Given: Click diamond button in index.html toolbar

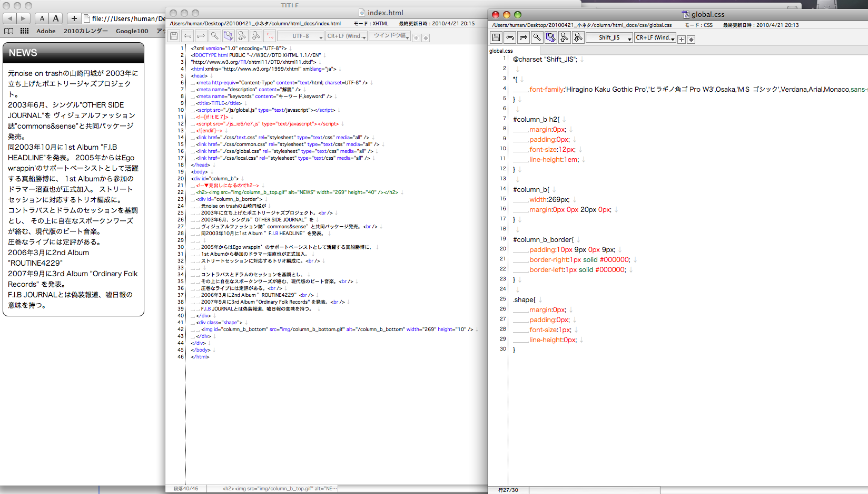Looking at the screenshot, I should coord(426,38).
